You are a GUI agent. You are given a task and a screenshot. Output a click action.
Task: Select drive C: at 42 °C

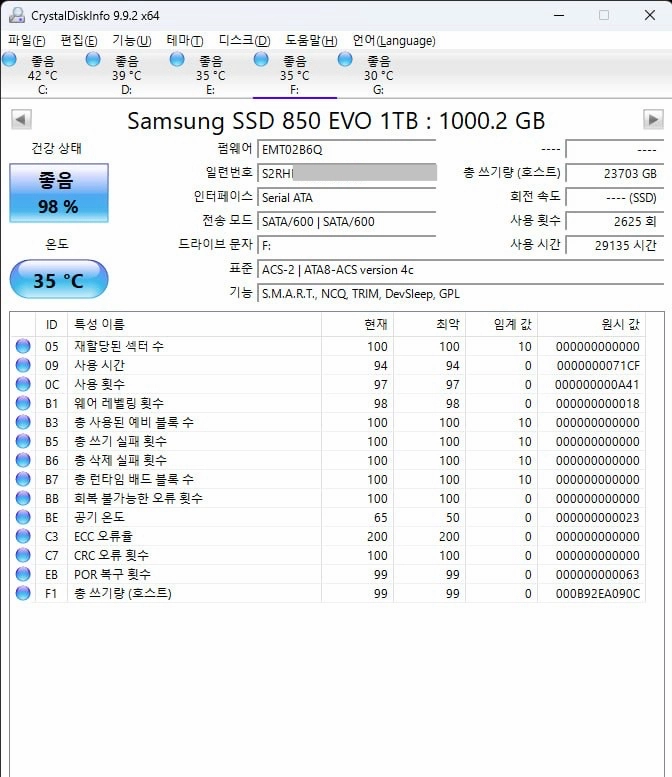coord(43,75)
